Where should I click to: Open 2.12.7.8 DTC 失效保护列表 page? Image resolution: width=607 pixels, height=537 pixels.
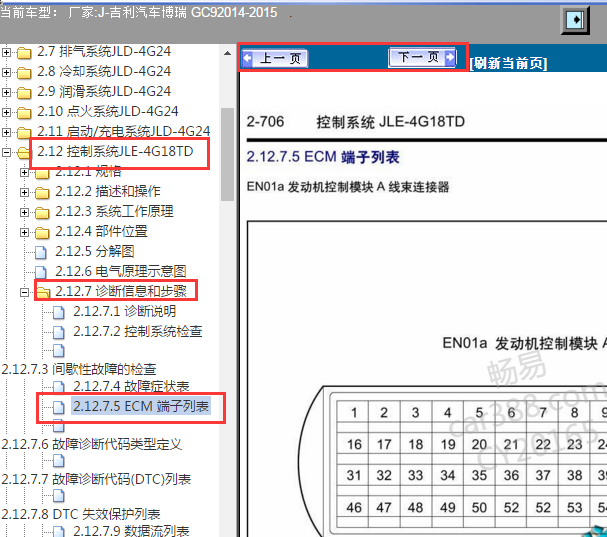[81, 515]
